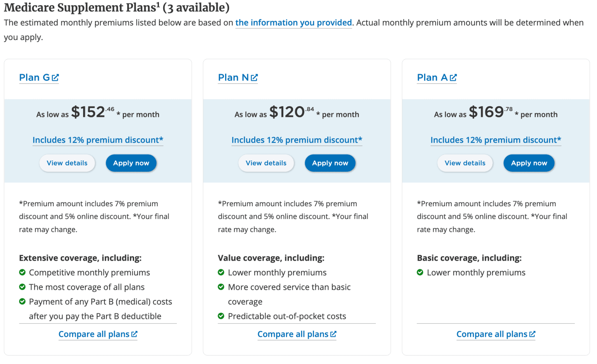The height and width of the screenshot is (364, 597).
Task: Click the external link icon beside Plan G's Compare all plans
Action: pyautogui.click(x=134, y=334)
